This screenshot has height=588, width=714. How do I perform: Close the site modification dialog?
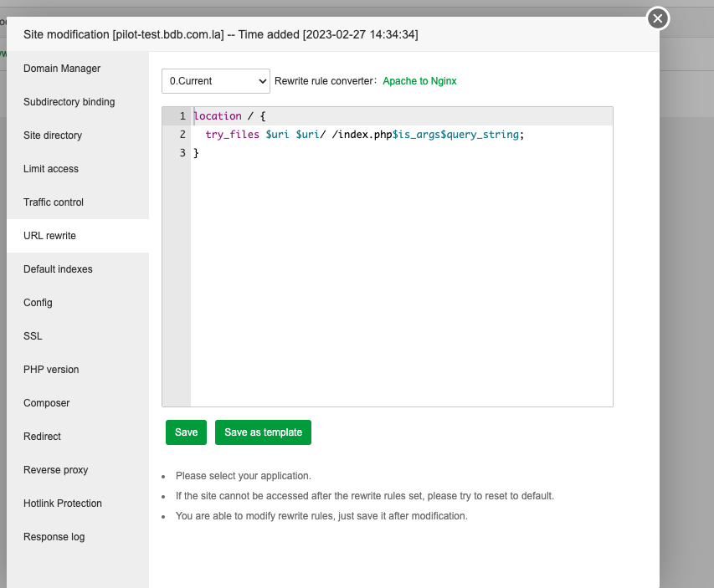[658, 18]
